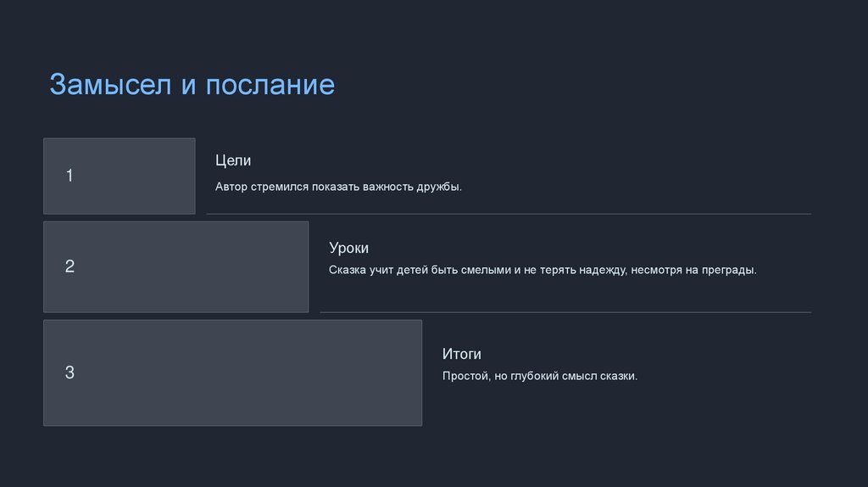Select the wide gray box numbered 3
This screenshot has height=487, width=868.
pos(232,372)
